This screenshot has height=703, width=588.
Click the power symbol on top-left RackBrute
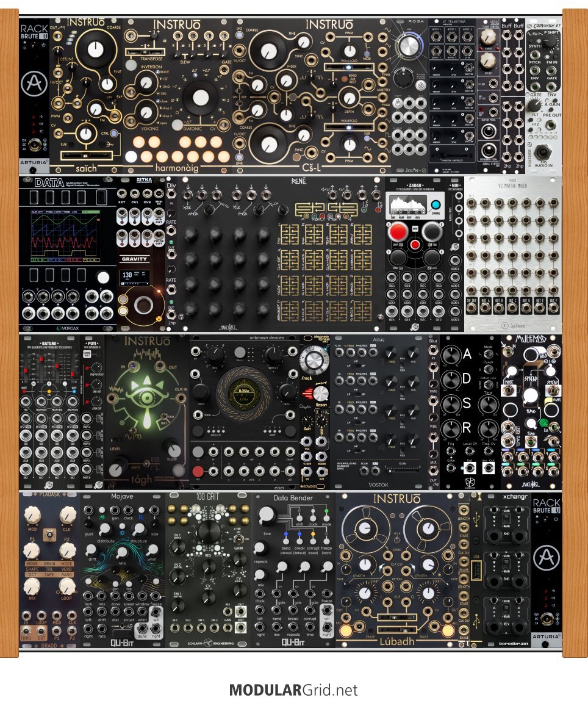point(44,45)
